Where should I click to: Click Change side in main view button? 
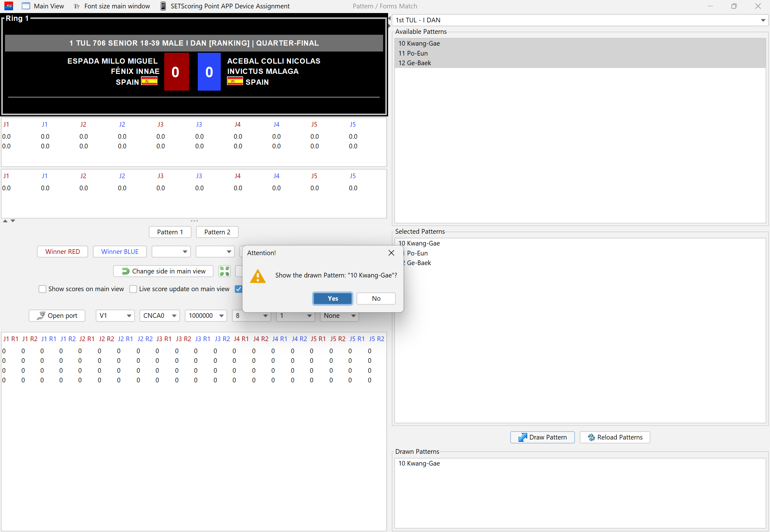point(163,271)
